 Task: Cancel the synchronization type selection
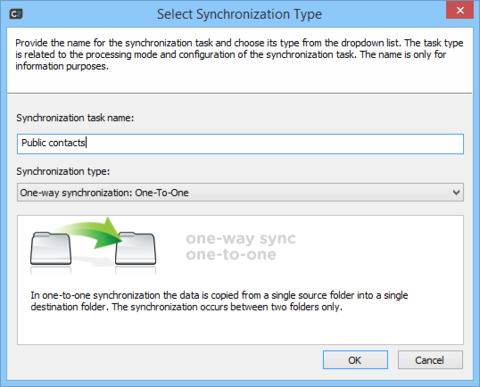[430, 360]
